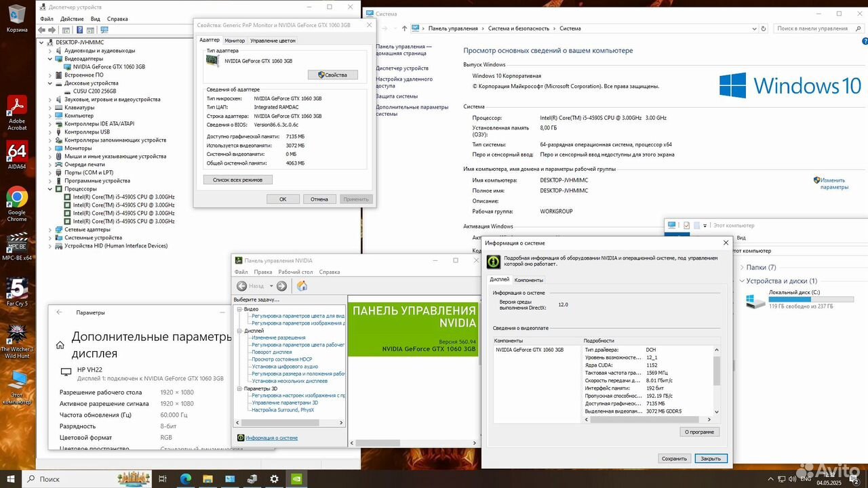Launch Google Chrome from the desktop
The width and height of the screenshot is (868, 488).
(17, 204)
